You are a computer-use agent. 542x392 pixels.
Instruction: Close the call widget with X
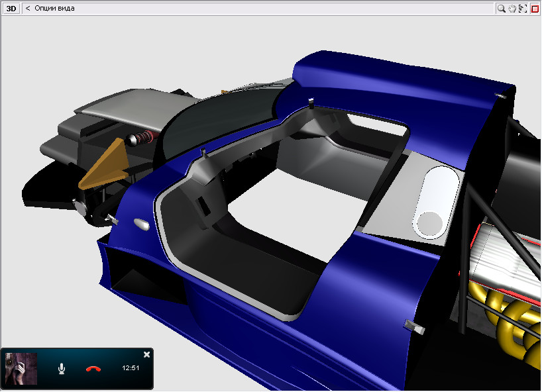(x=146, y=355)
